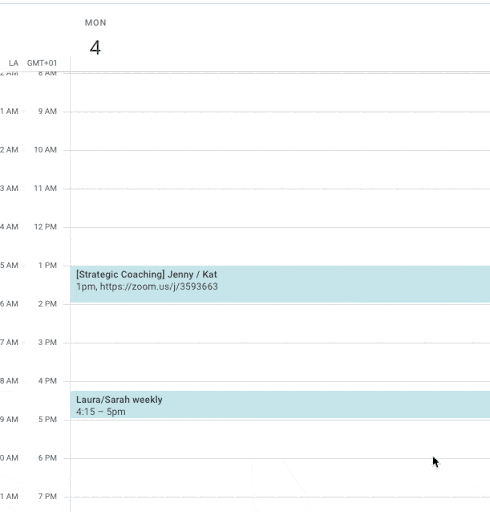The height and width of the screenshot is (512, 490).
Task: Create an event in the 6 PM slot
Action: click(280, 478)
